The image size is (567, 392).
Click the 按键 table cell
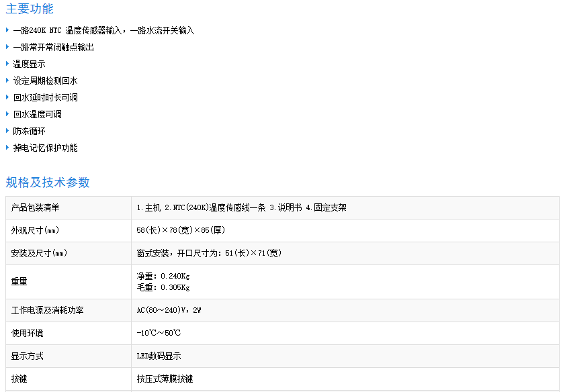tap(69, 379)
